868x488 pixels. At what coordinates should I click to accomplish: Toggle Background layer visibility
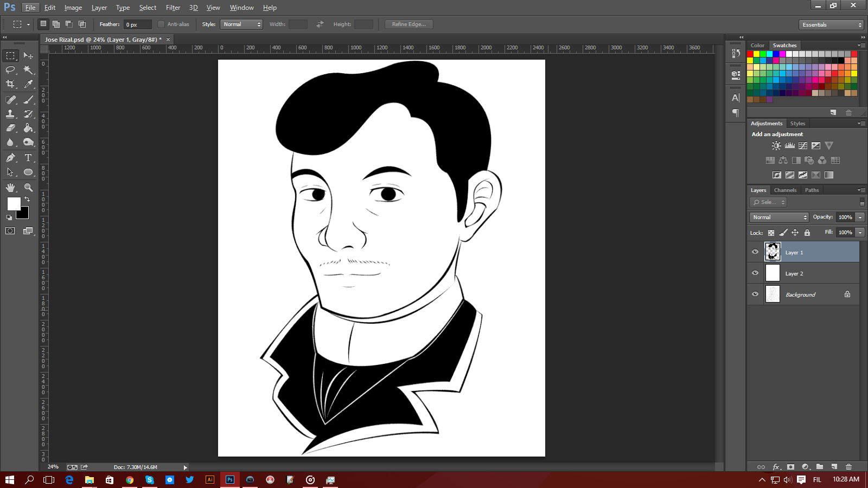(x=755, y=294)
